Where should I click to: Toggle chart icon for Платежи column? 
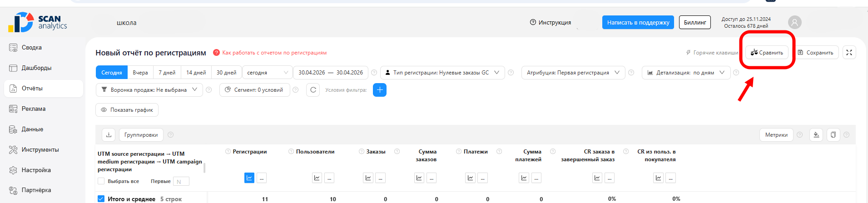(x=471, y=178)
